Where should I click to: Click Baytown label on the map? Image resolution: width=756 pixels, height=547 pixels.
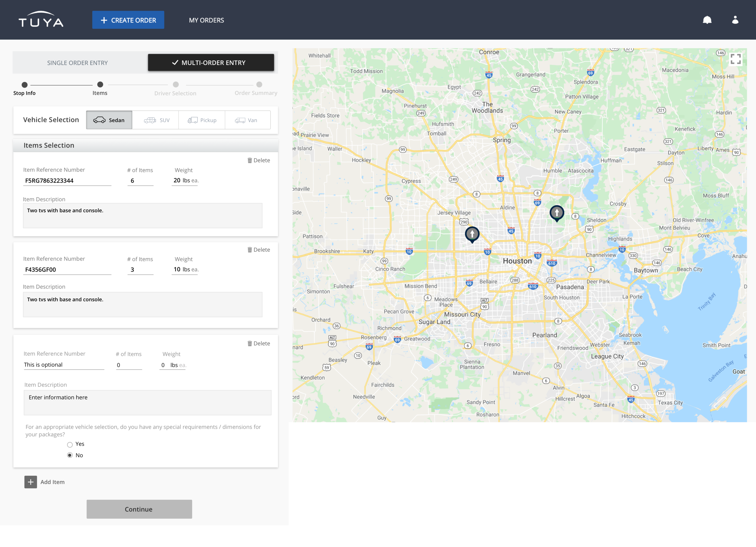(646, 270)
